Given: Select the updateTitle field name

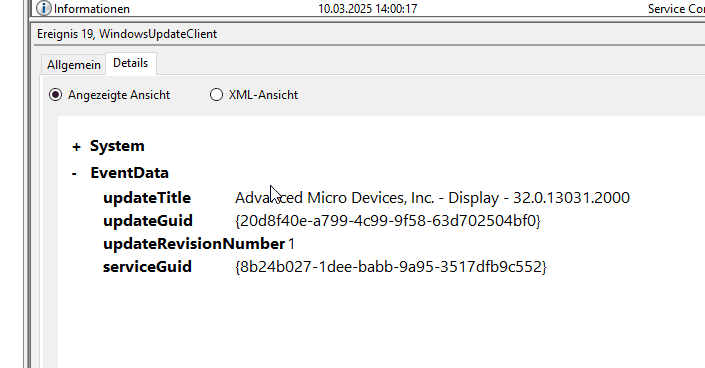Looking at the screenshot, I should (x=147, y=198).
